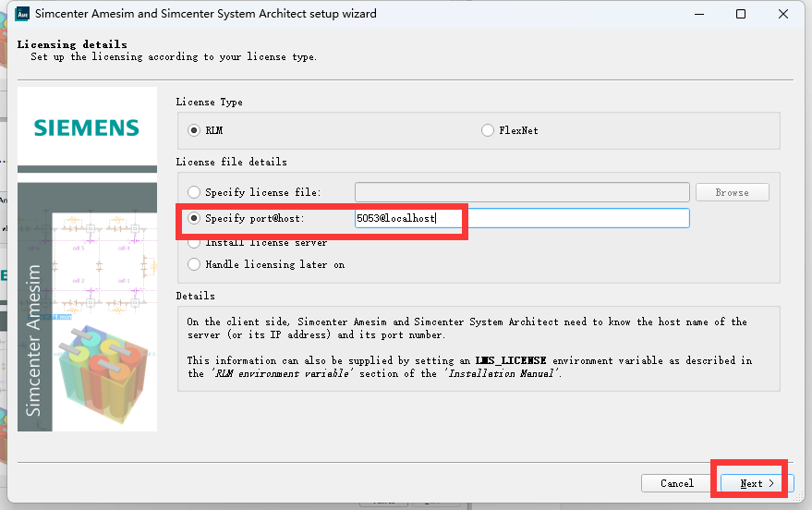Click the 'RLM environment variable' italic text

click(282, 373)
